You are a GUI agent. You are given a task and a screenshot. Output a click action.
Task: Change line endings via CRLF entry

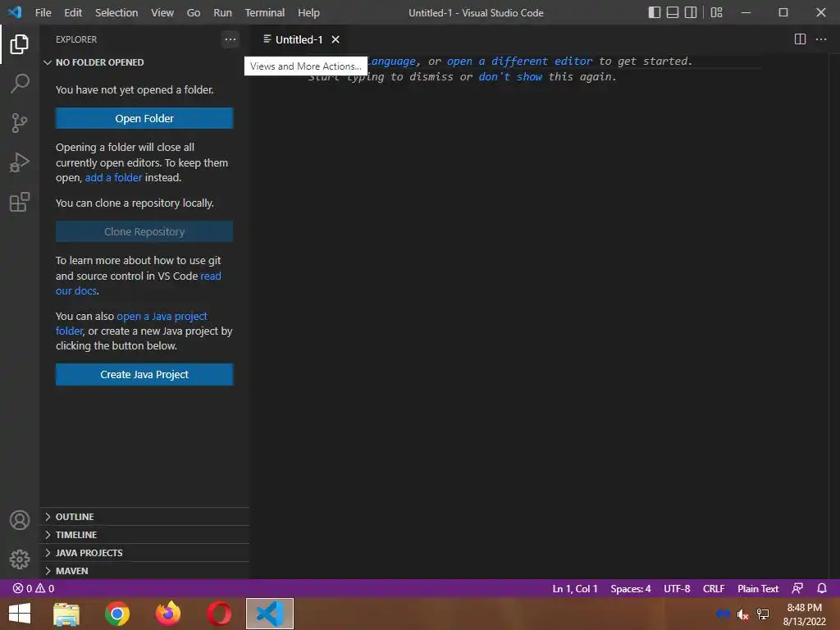click(714, 588)
